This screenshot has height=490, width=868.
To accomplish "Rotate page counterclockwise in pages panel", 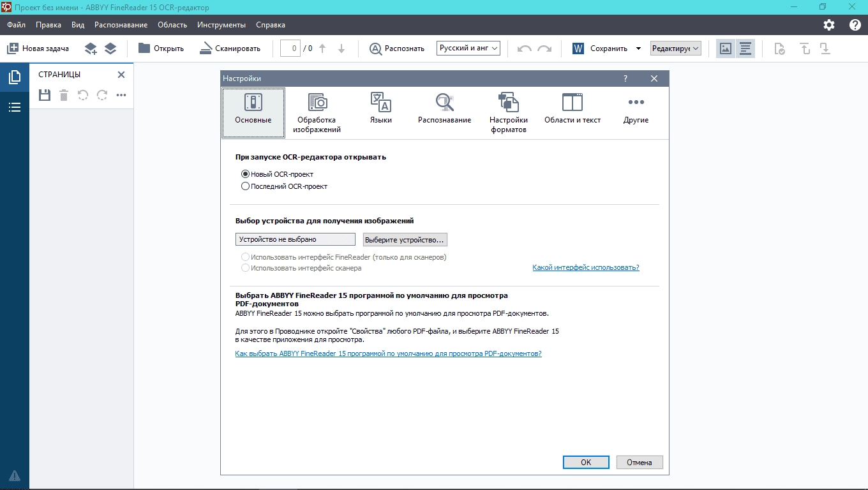I will [83, 95].
